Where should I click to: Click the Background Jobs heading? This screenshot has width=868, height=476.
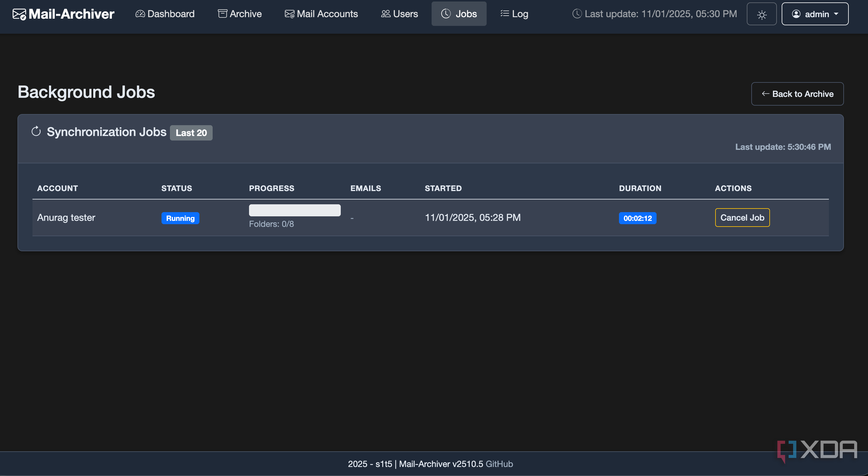[x=86, y=92]
